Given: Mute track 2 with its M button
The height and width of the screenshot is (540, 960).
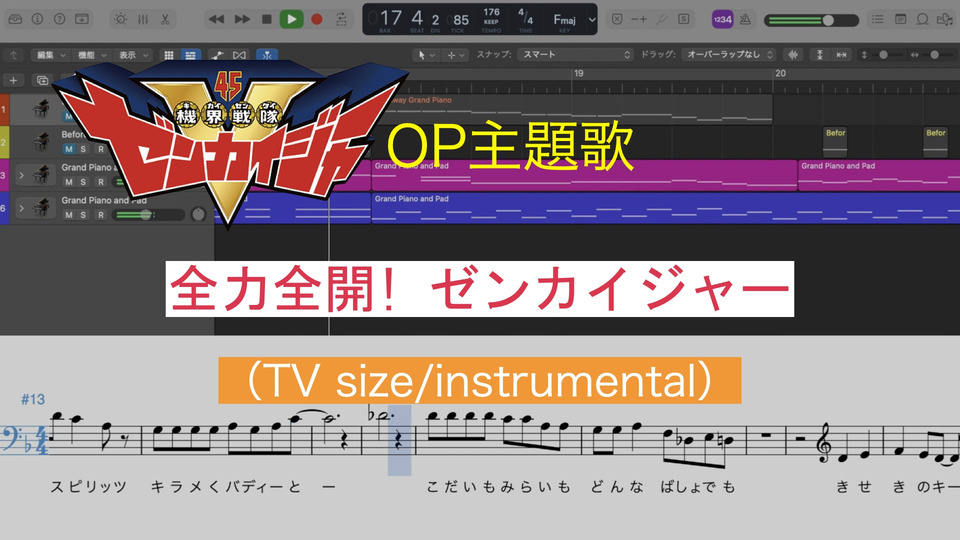Looking at the screenshot, I should click(x=69, y=149).
